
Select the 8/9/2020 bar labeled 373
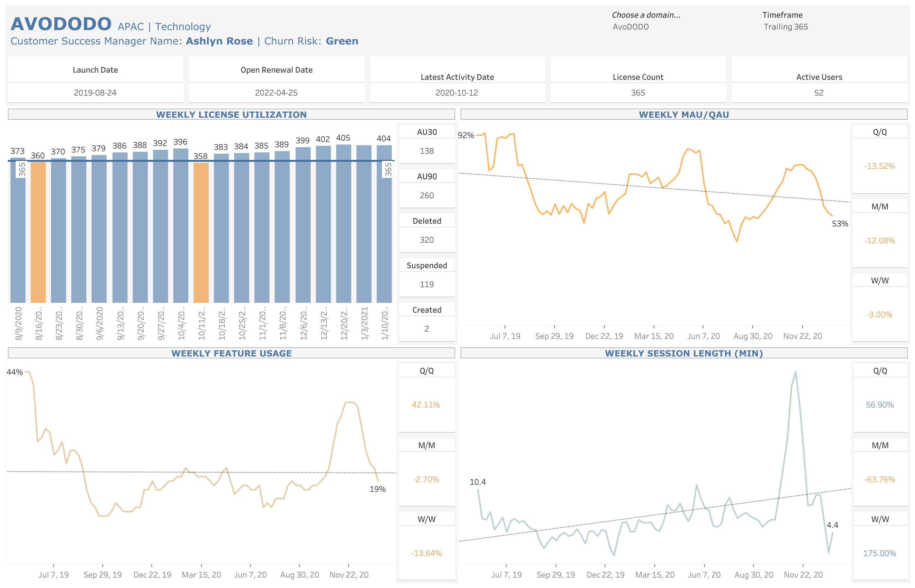[x=18, y=230]
